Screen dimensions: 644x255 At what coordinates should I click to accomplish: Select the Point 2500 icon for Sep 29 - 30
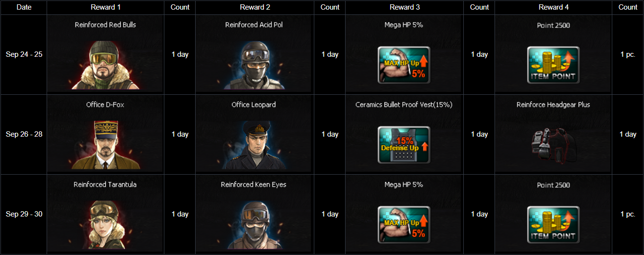(x=553, y=225)
